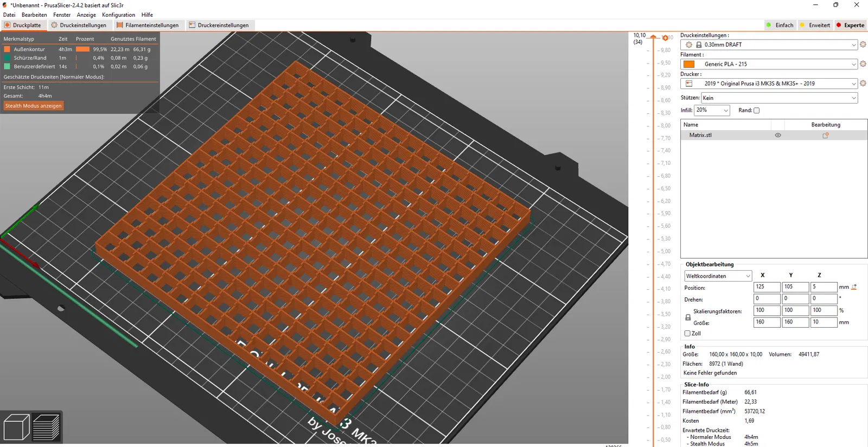Click the 'Keine Fehler gefunden' info text
Image resolution: width=868 pixels, height=447 pixels.
pyautogui.click(x=710, y=373)
